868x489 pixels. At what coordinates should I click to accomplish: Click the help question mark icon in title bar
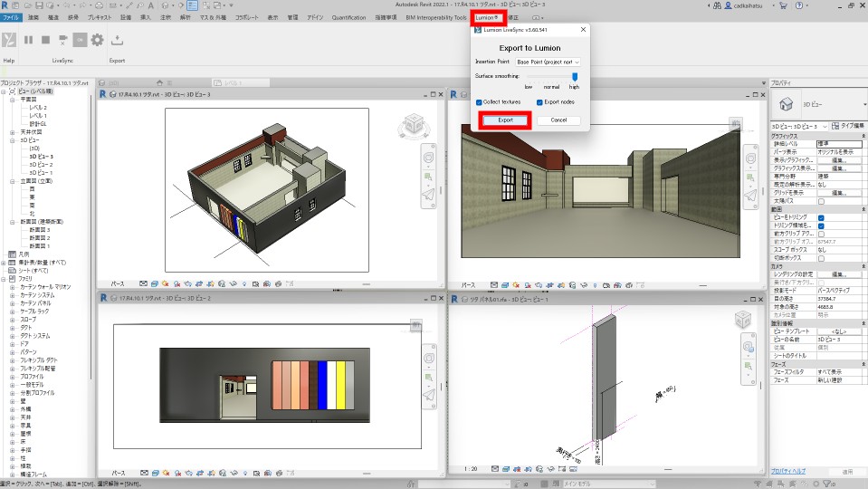pyautogui.click(x=799, y=5)
